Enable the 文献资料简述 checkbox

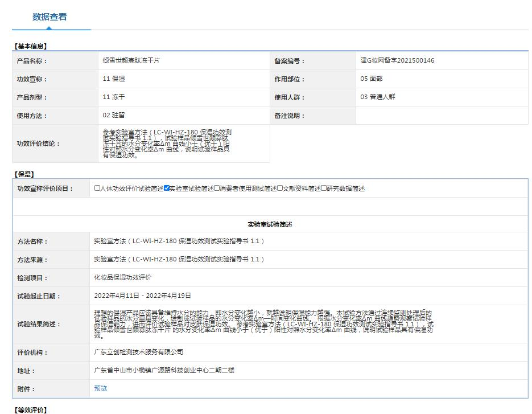point(280,188)
